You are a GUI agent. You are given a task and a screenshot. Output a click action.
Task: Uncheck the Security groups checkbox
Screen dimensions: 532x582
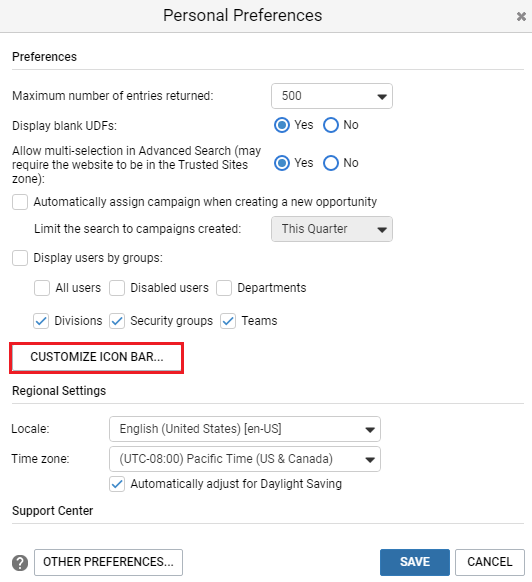click(117, 321)
